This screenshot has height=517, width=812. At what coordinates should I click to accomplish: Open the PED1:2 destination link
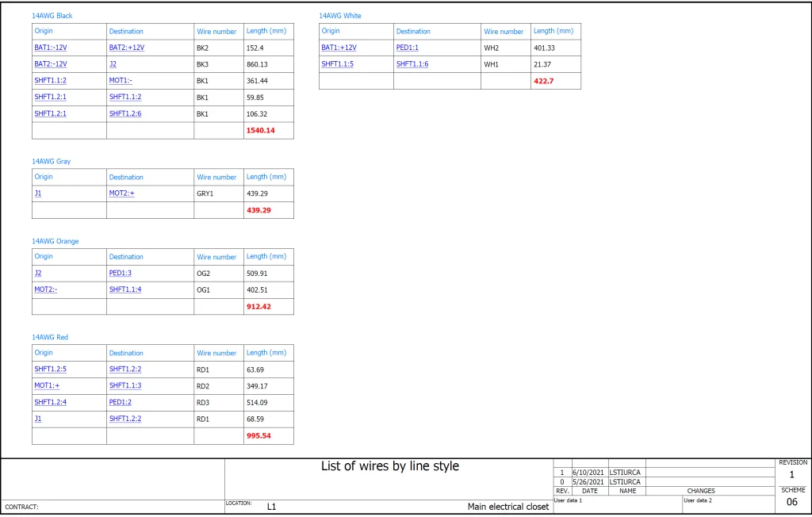121,403
